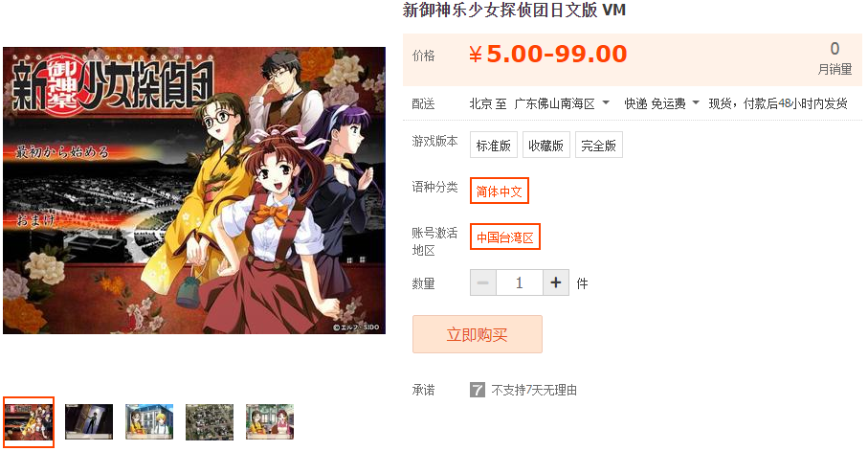
Task: Choose the 收藏版 game version option
Action: click(545, 146)
